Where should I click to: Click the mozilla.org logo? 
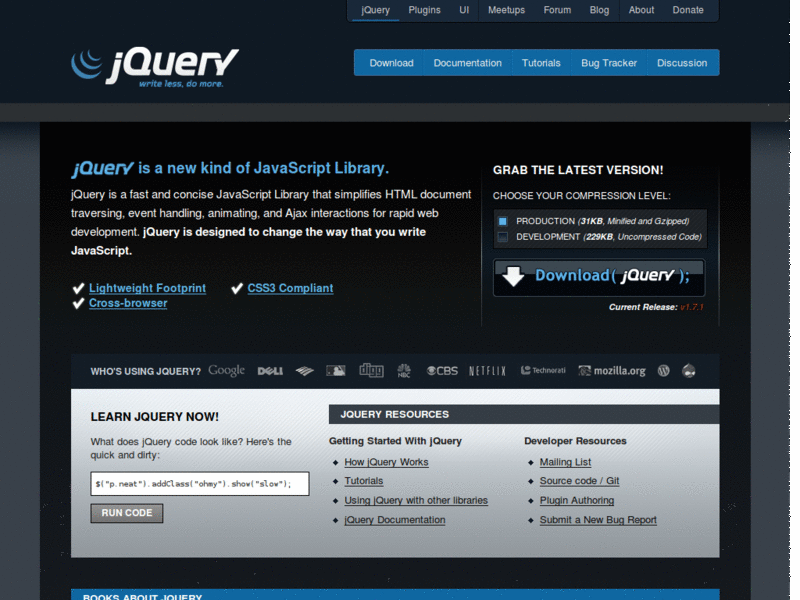(x=612, y=371)
